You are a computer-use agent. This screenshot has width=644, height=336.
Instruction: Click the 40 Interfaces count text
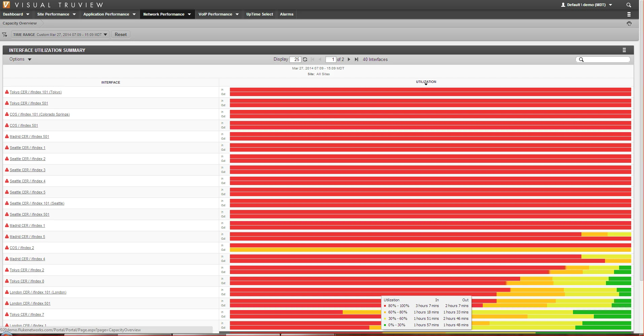click(x=375, y=59)
